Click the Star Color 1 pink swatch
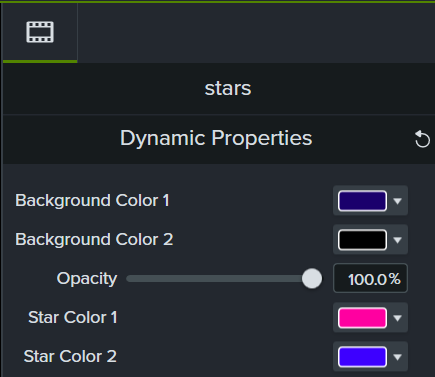The height and width of the screenshot is (377, 435). point(362,318)
